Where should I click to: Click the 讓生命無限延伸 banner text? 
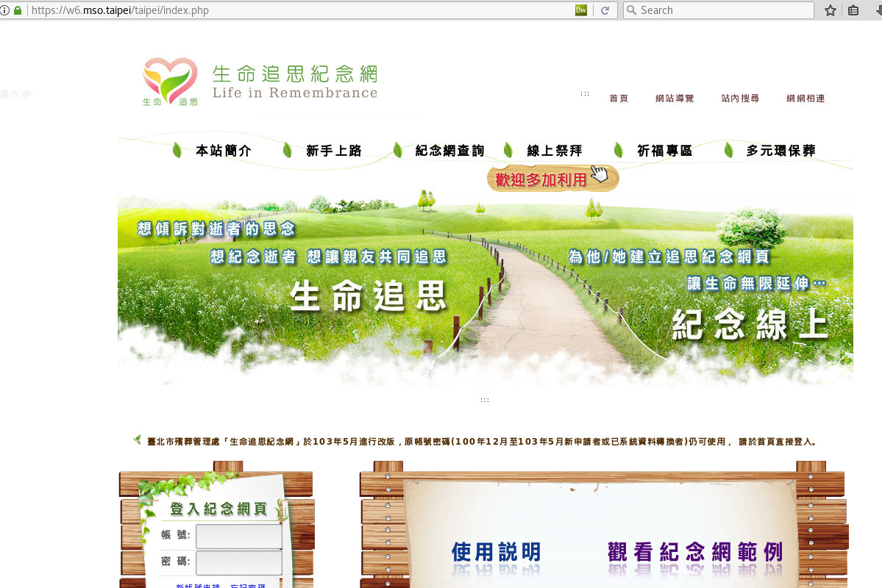[x=756, y=283]
